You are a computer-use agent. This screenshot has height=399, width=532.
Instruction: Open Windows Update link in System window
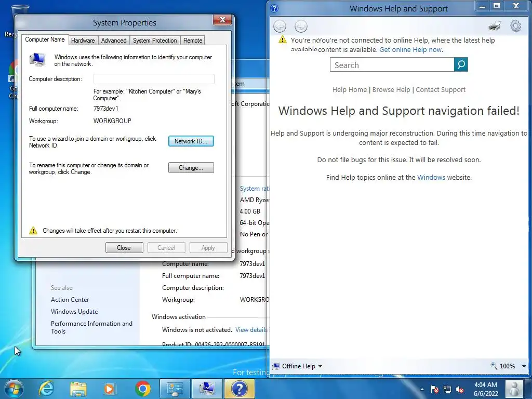point(74,312)
